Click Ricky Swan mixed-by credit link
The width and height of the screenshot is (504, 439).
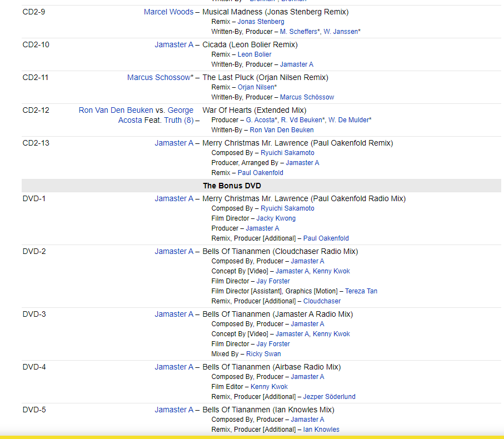click(263, 353)
